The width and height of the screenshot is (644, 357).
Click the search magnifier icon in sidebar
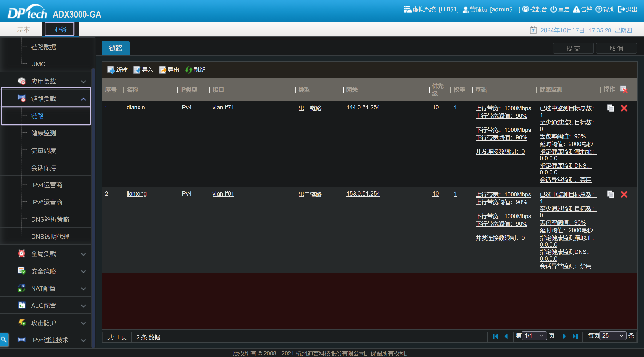click(4, 339)
